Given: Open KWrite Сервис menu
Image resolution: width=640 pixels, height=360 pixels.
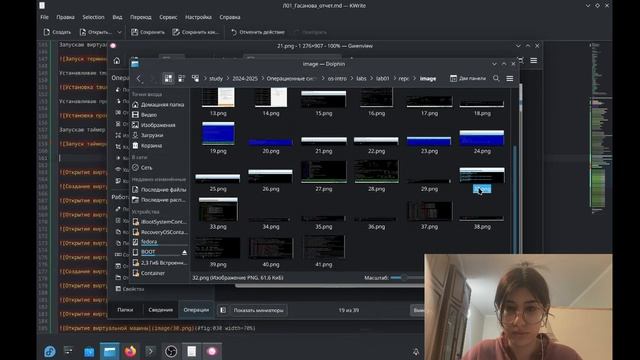Looking at the screenshot, I should 168,17.
